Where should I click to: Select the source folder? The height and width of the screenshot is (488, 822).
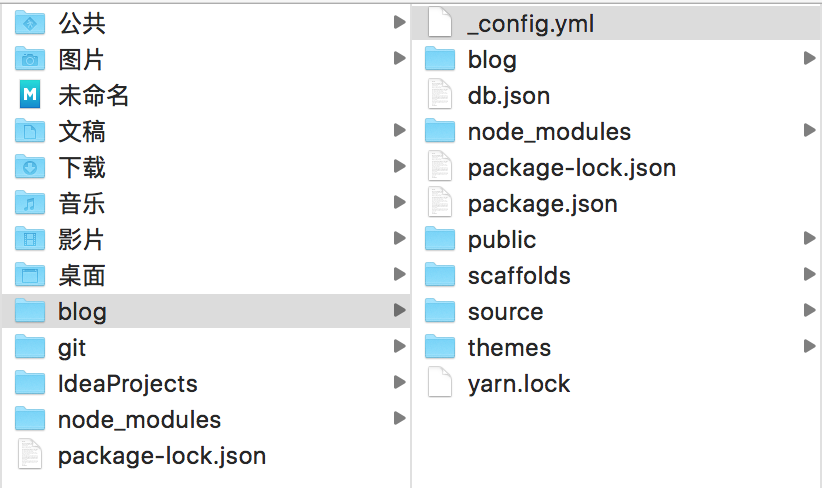point(505,311)
